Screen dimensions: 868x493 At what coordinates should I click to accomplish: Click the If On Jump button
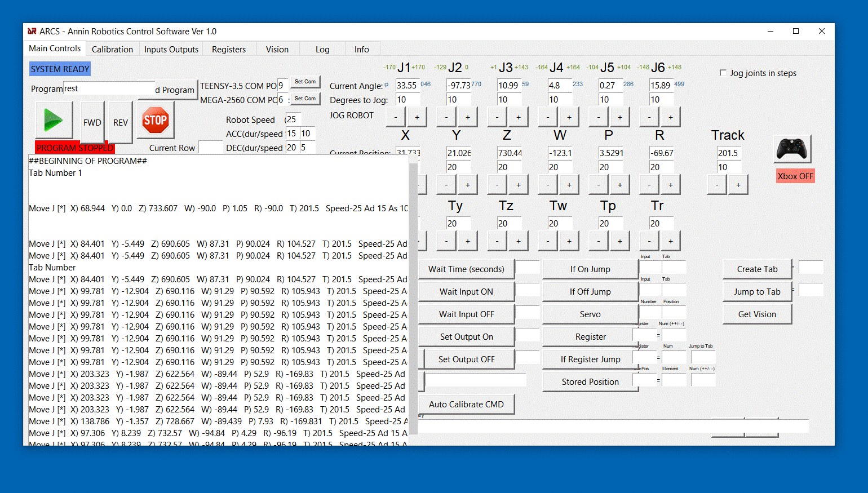tap(590, 269)
